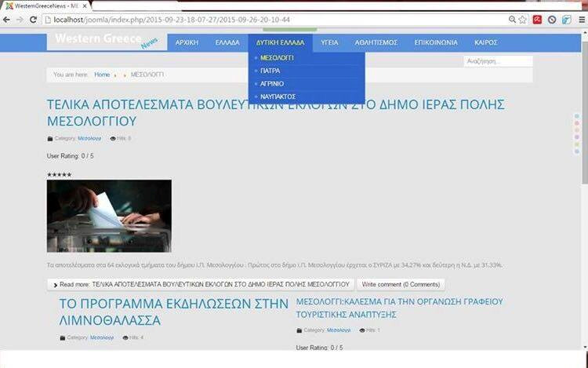588x368 pixels.
Task: Expand the ΔΥΤΙΚΗ ΕΛΛΑΔΑ menu
Action: click(x=280, y=43)
